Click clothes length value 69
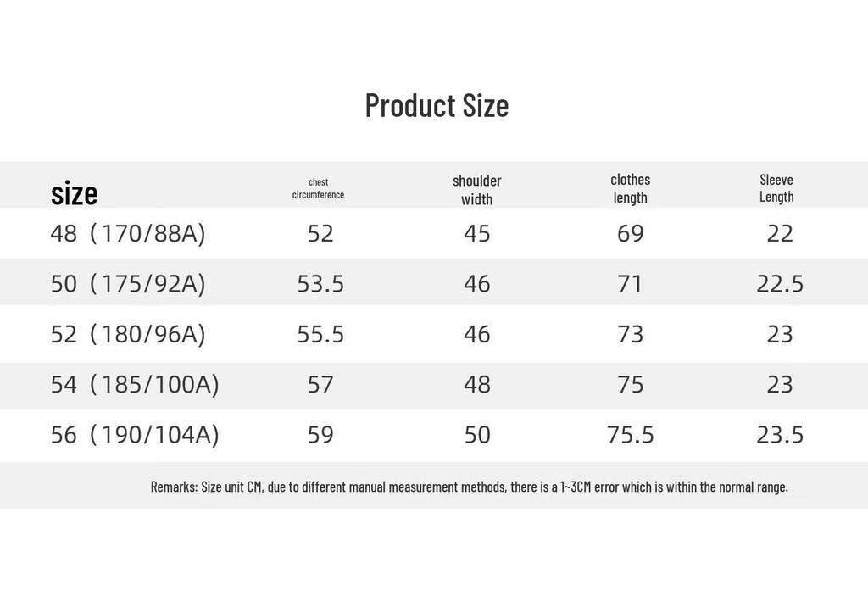 (631, 234)
